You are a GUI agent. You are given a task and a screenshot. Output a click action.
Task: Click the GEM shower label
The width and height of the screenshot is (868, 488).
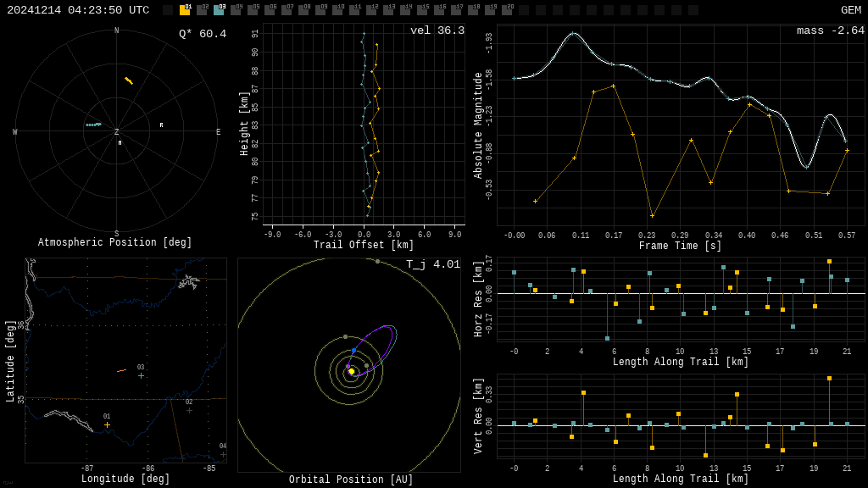[850, 10]
